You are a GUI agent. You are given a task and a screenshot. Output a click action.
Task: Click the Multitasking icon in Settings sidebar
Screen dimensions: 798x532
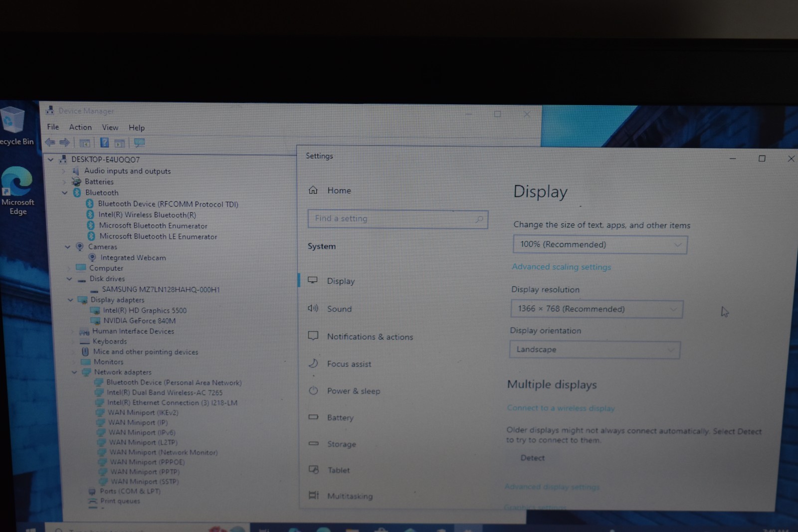314,495
